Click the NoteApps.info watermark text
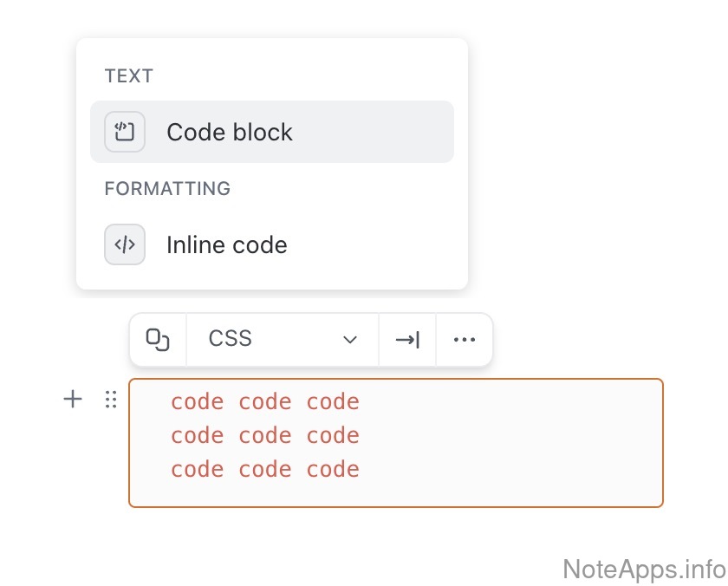Image resolution: width=728 pixels, height=586 pixels. (644, 569)
